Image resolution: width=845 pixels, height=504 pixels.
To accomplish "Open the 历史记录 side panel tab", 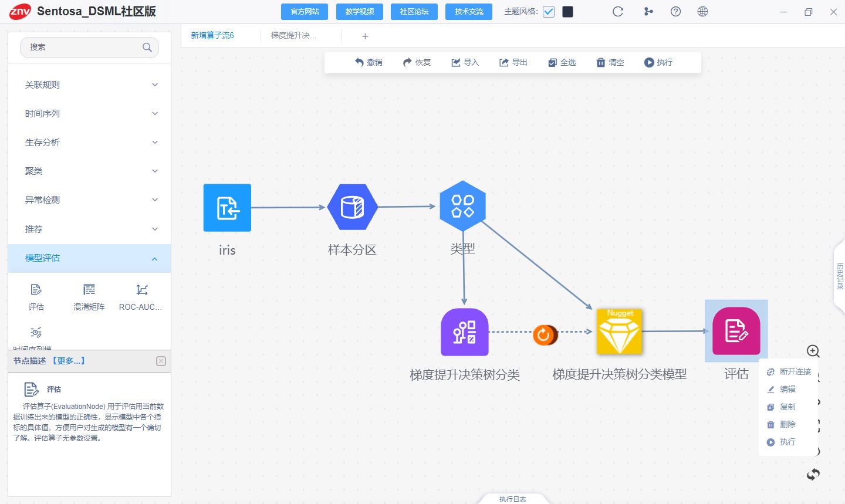I will pos(840,276).
